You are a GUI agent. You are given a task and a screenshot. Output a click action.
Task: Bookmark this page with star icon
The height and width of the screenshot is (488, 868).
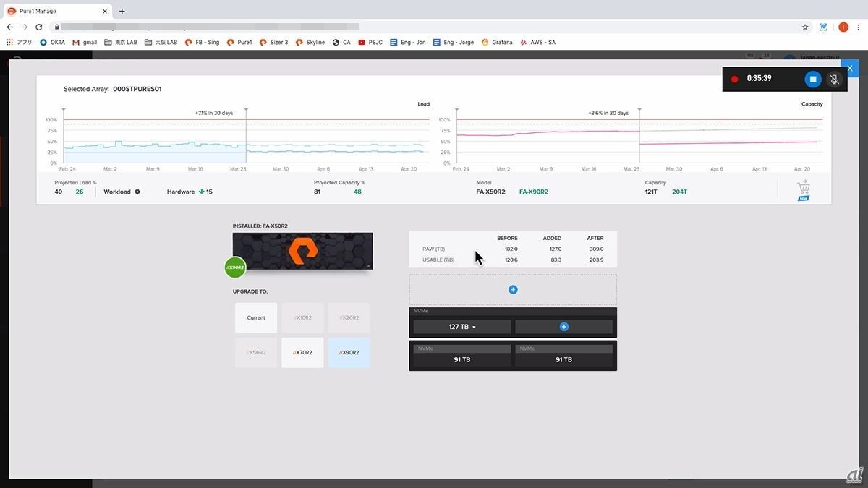click(x=805, y=27)
